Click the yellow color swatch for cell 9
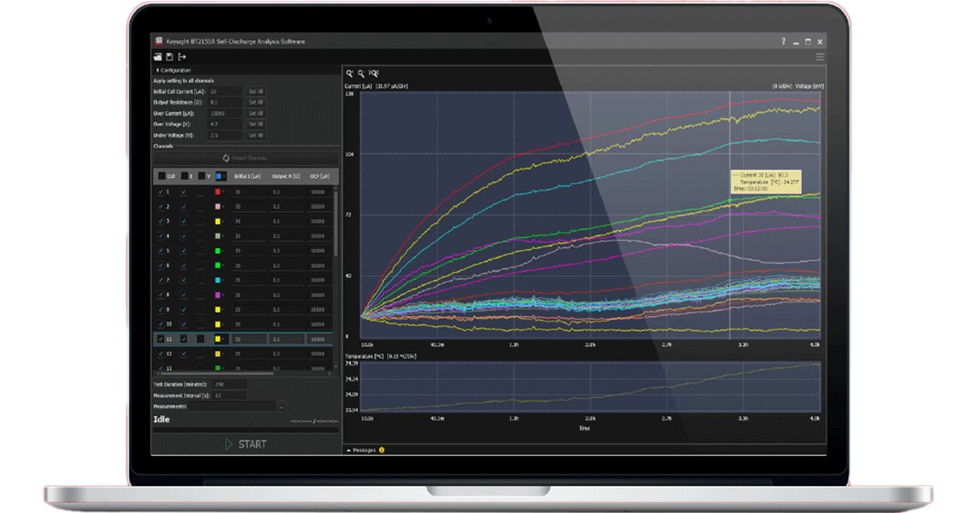Screen dimensions: 980x513 tap(217, 310)
